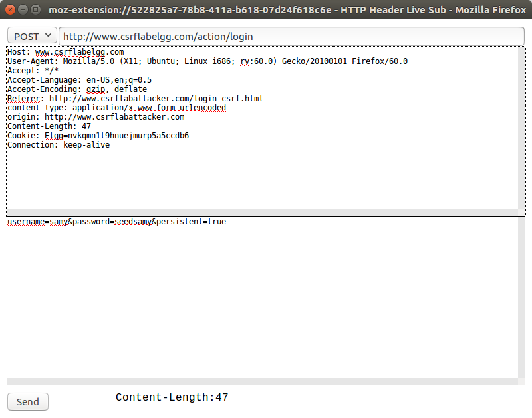Click the Cookie Elgg header line
532x418 pixels.
tap(98, 136)
